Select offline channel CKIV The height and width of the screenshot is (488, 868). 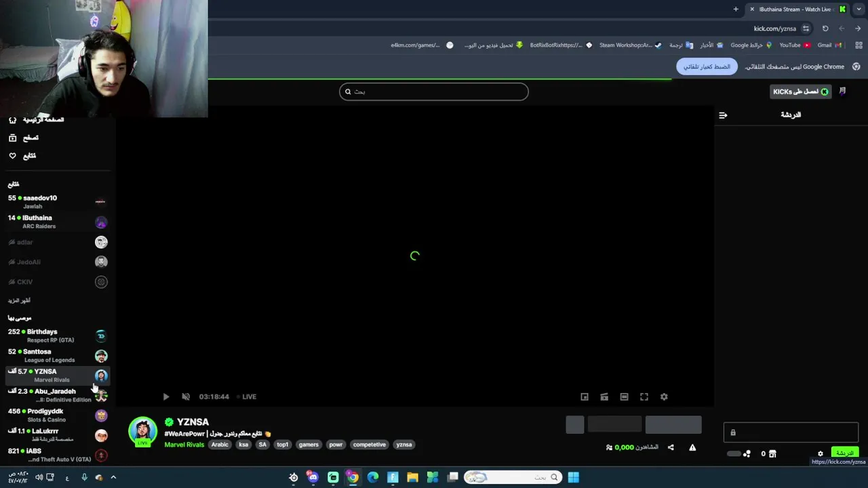click(58, 281)
